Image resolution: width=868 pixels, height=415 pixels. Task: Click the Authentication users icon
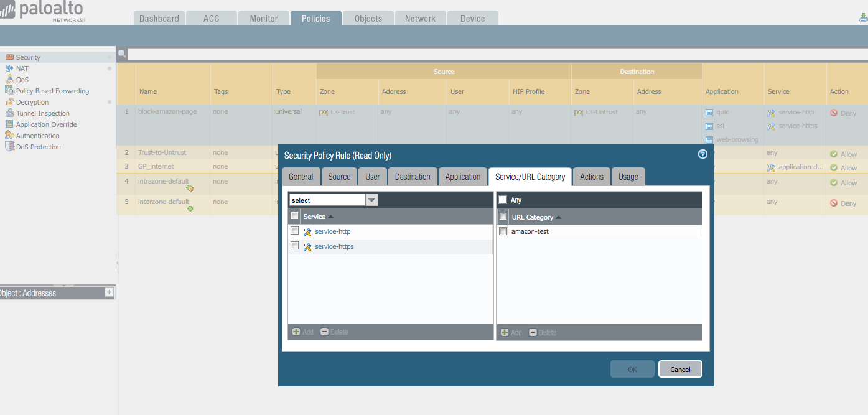(9, 136)
